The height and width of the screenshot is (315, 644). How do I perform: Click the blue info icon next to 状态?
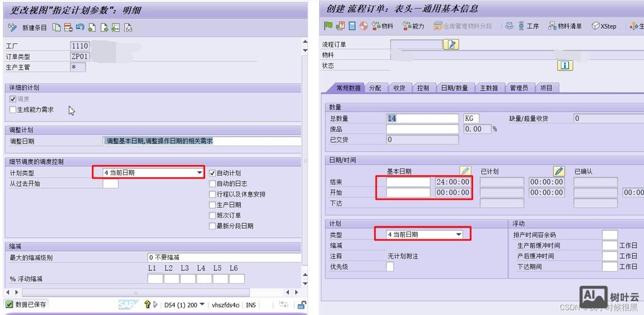(565, 66)
